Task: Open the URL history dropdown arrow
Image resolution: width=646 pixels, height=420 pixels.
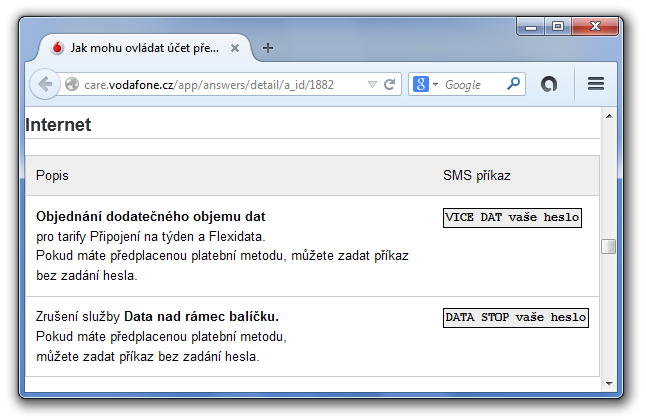Action: pyautogui.click(x=372, y=84)
